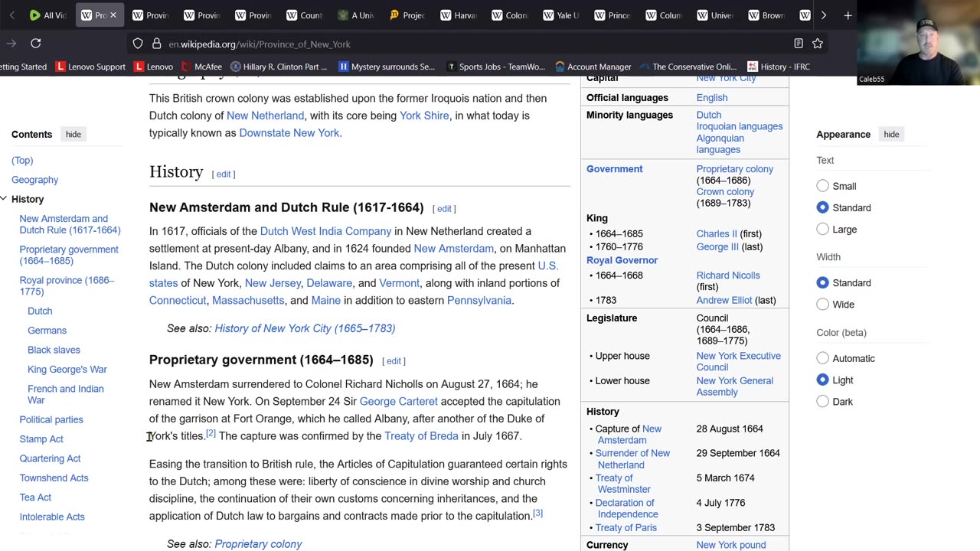Edit New Amsterdam and Dutch Rule section
This screenshot has width=980, height=551.
tap(444, 208)
